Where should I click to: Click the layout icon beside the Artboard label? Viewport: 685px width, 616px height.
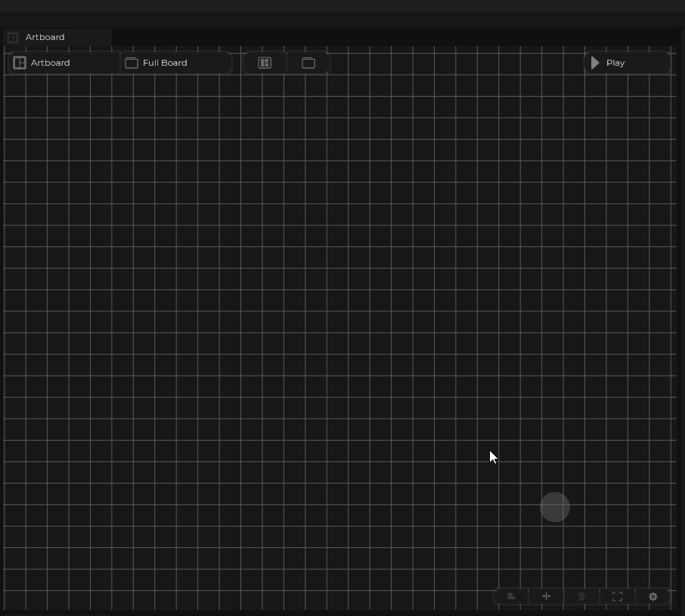click(20, 63)
